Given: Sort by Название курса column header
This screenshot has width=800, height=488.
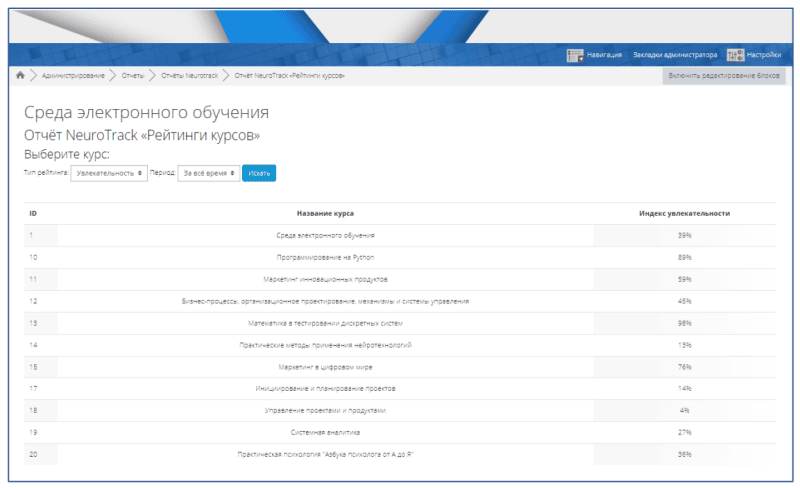Looking at the screenshot, I should [325, 214].
